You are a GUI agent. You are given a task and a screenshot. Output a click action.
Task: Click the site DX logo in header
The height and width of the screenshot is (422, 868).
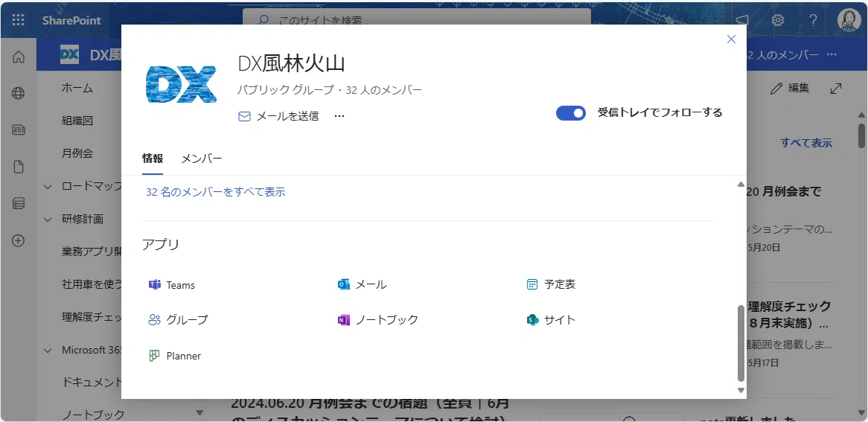pyautogui.click(x=69, y=55)
